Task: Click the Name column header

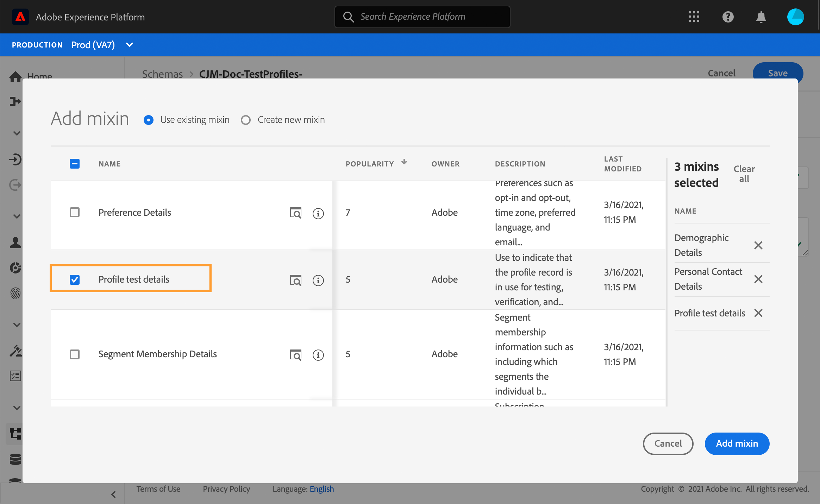Action: pos(109,164)
